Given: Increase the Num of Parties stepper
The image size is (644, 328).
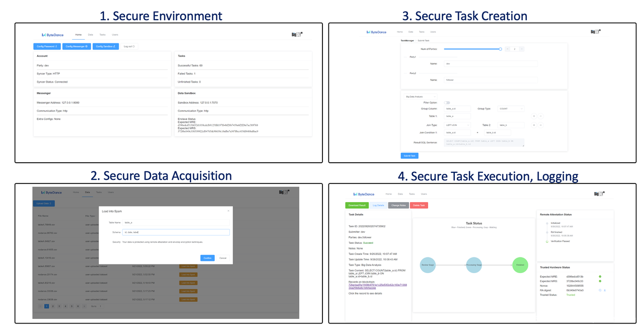Looking at the screenshot, I should point(522,49).
